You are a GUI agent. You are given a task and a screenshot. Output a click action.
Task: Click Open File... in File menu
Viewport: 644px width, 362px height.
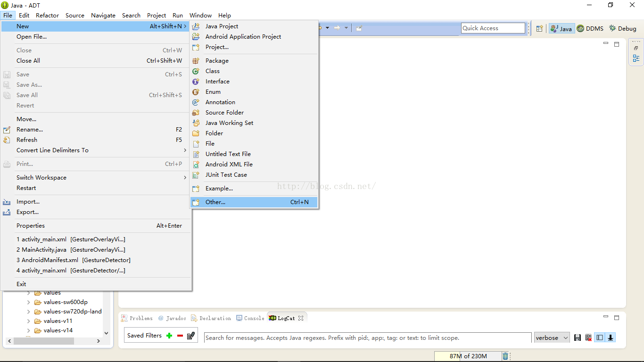tap(95, 37)
